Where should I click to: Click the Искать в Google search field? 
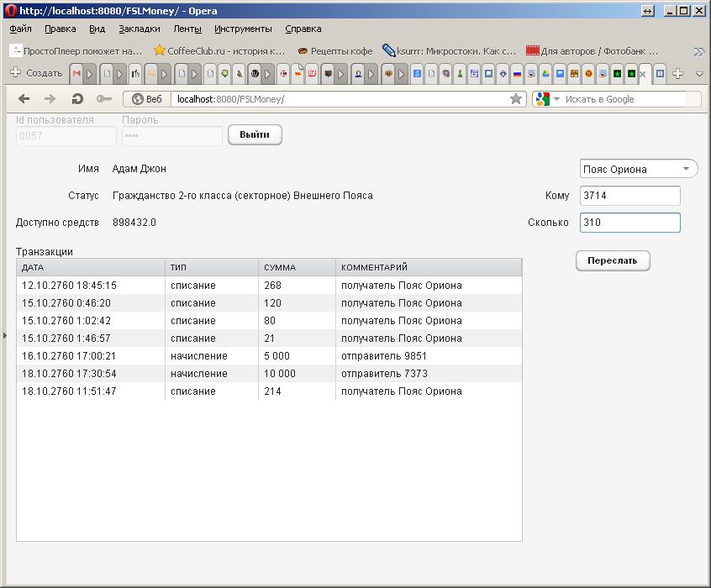pyautogui.click(x=624, y=99)
